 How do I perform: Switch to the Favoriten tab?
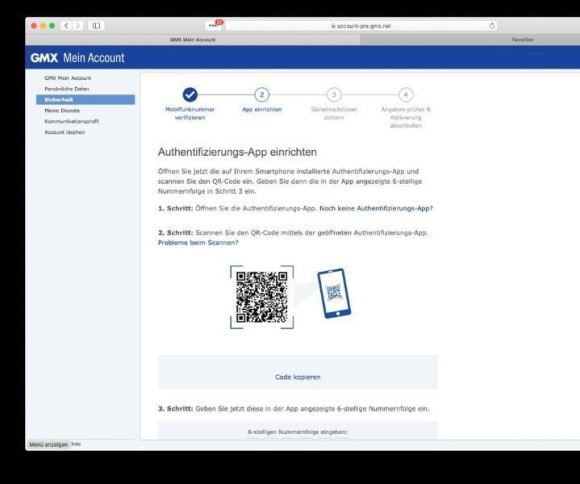click(x=523, y=40)
